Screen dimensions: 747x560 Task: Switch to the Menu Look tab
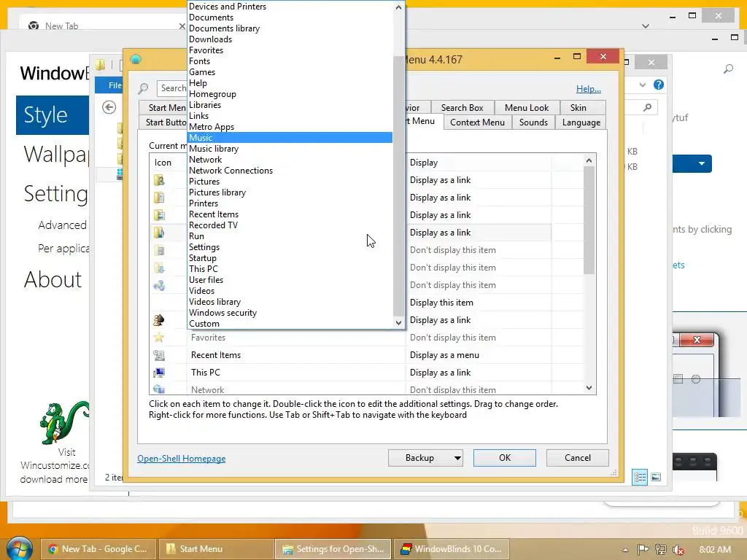click(x=527, y=108)
